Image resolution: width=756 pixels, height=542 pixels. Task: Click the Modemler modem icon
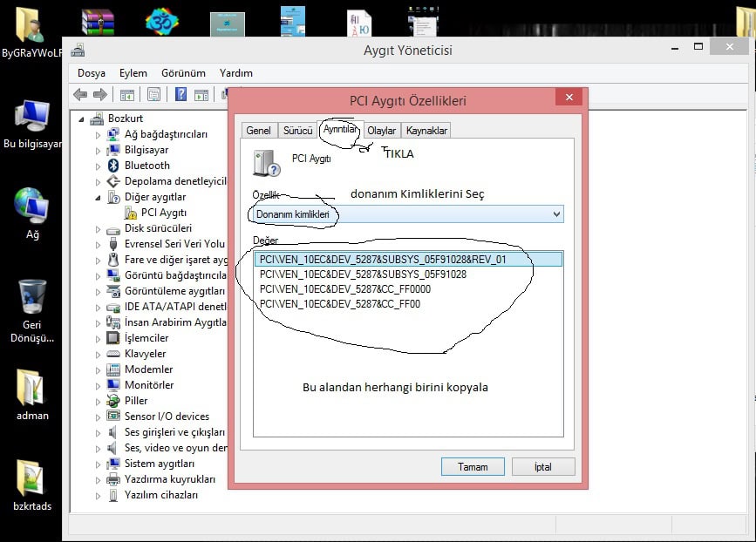click(x=112, y=369)
